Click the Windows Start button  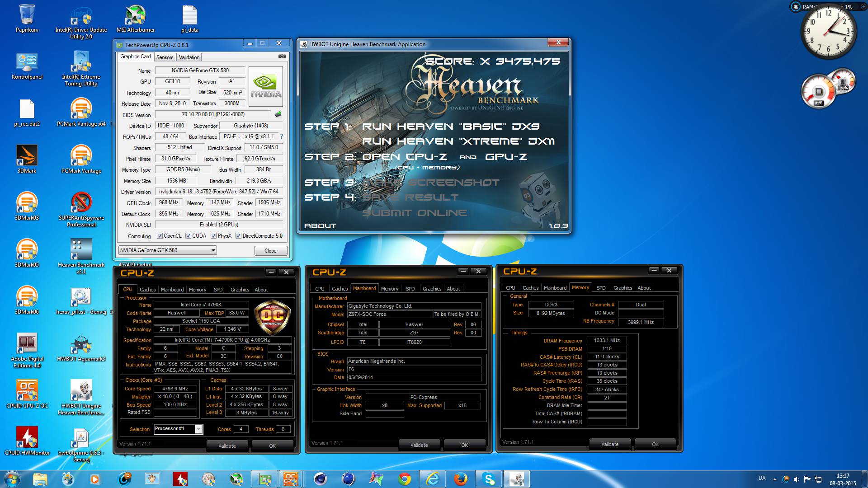point(12,479)
